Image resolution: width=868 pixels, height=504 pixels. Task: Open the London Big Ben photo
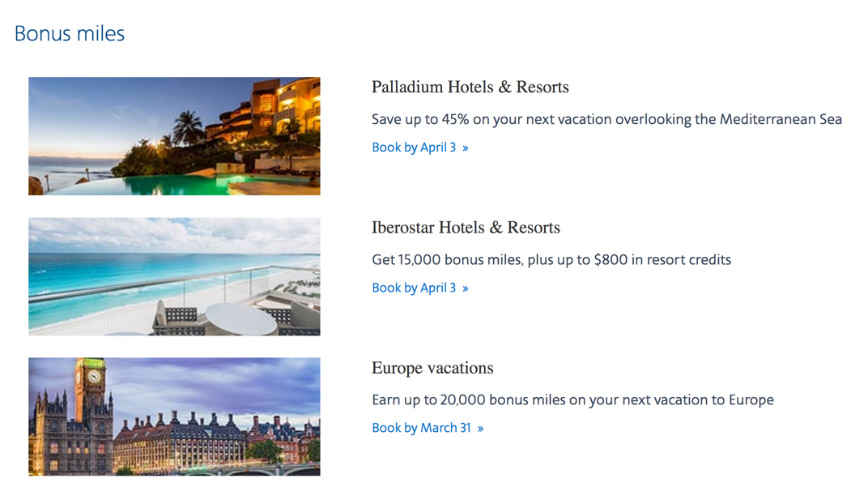(x=174, y=416)
